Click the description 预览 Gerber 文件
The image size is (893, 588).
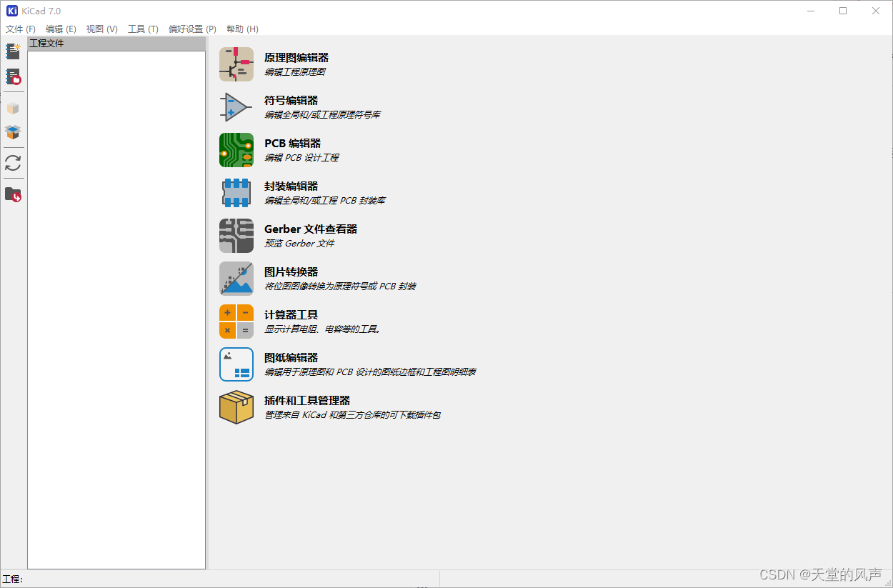[299, 244]
